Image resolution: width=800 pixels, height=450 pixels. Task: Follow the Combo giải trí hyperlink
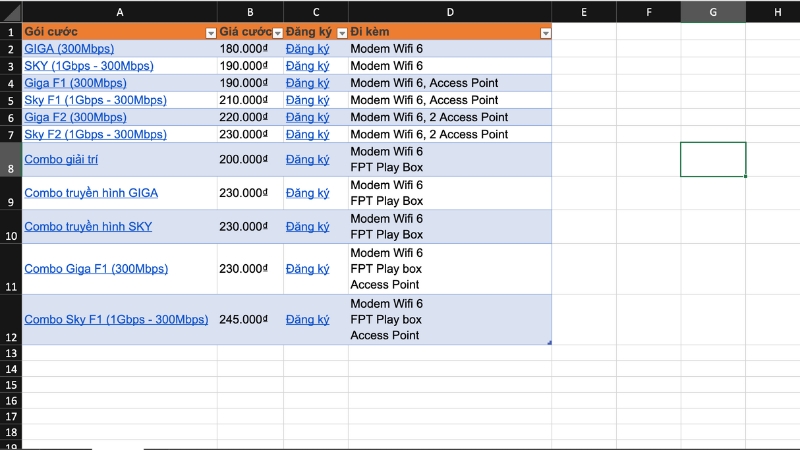61,160
